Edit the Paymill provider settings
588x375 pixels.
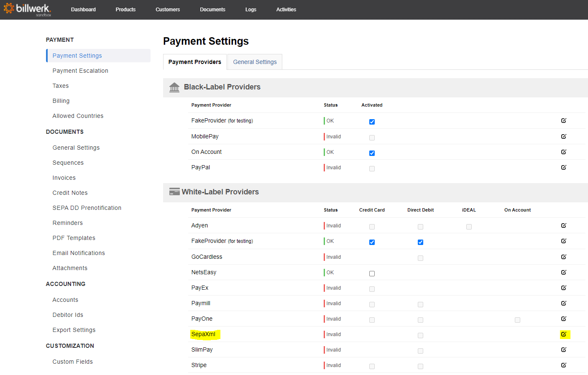point(564,303)
